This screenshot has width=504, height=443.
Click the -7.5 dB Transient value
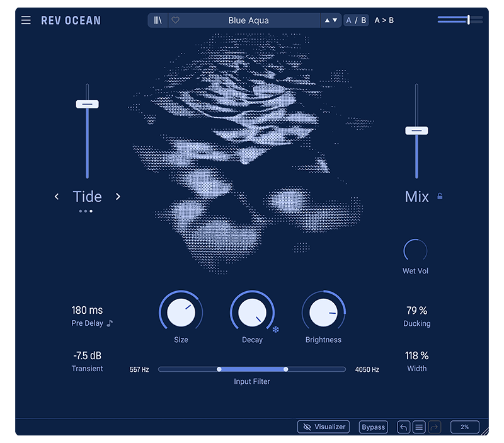pos(87,355)
